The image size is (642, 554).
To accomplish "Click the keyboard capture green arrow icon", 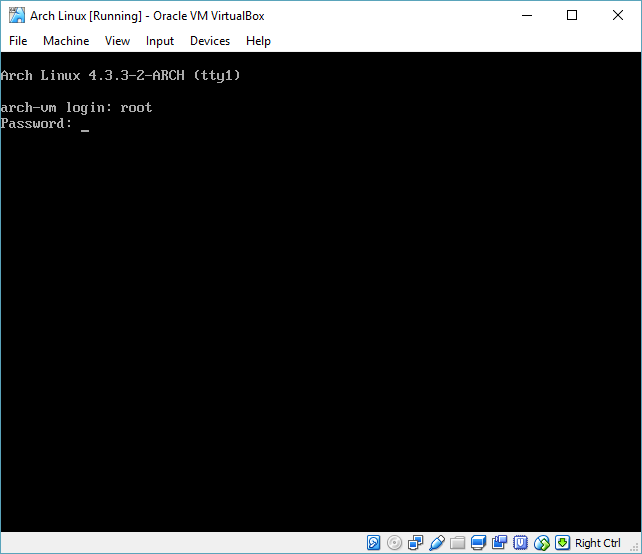I will [x=563, y=543].
